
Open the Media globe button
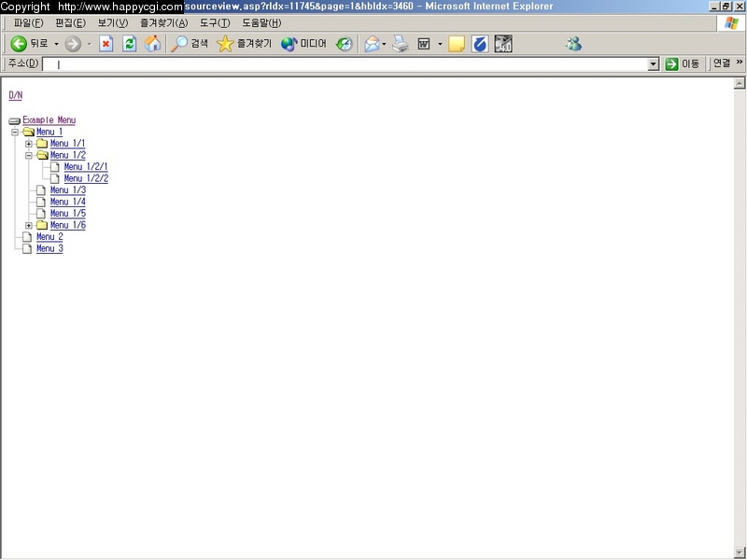pyautogui.click(x=289, y=44)
